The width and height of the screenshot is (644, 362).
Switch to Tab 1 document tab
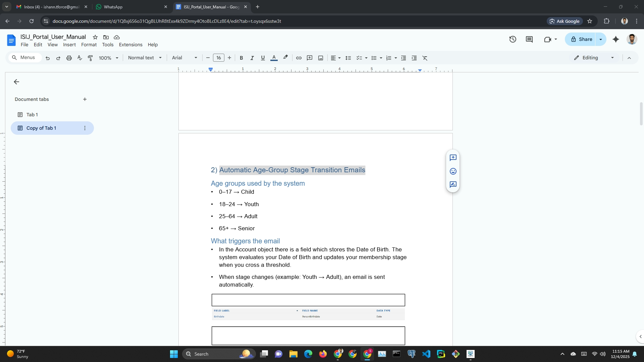(32, 115)
